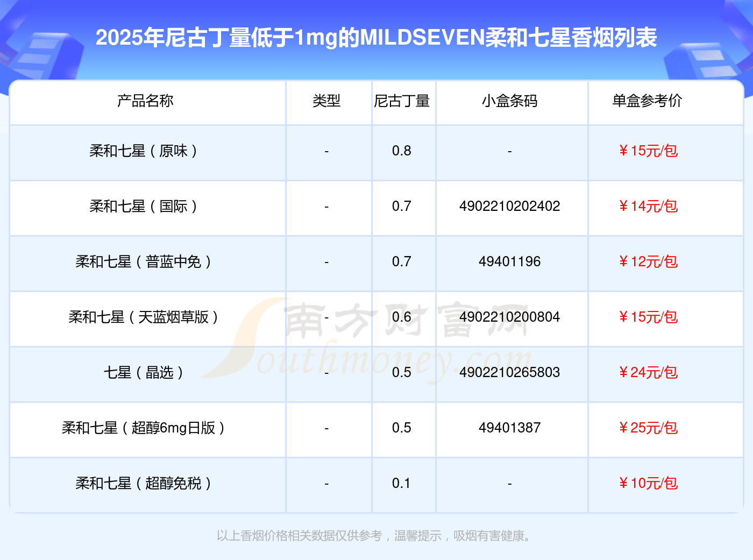Image resolution: width=753 pixels, height=560 pixels.
Task: Click nicotine value 0.5 for 超醇6mg日版
Action: click(x=402, y=428)
